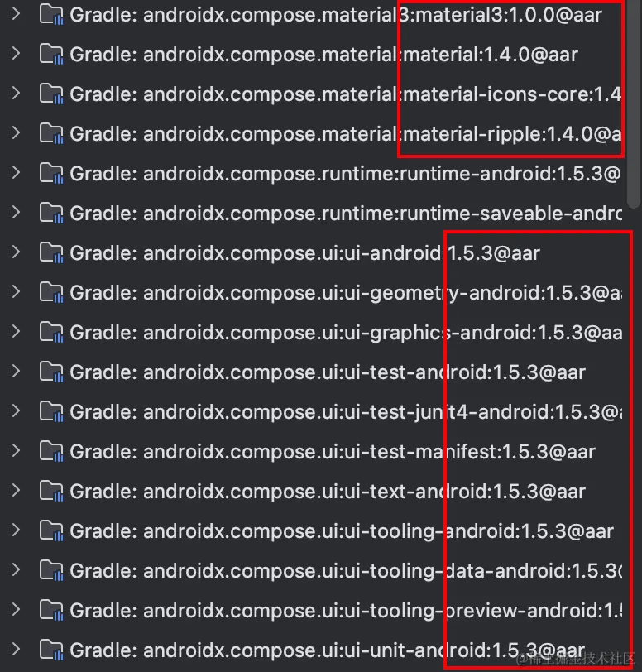This screenshot has height=672, width=642.
Task: Click library icon of ui-unit-android row
Action: click(x=51, y=650)
